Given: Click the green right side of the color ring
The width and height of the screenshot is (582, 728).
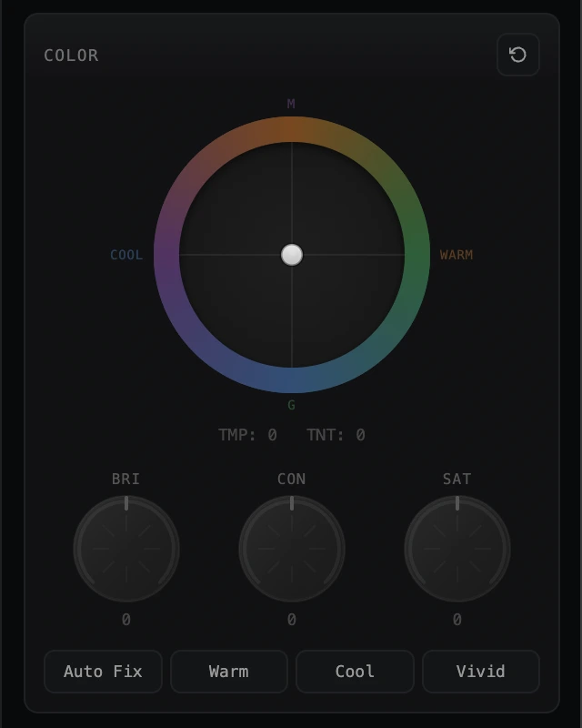Looking at the screenshot, I should pos(417,255).
